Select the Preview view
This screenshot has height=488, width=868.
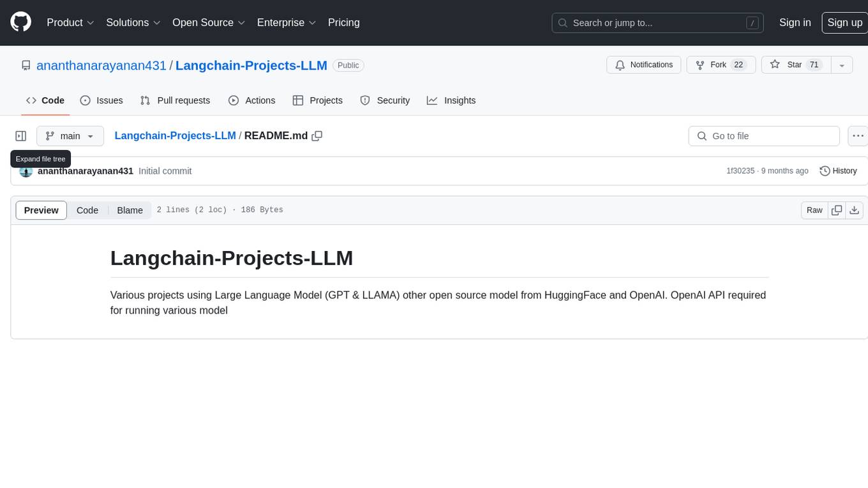[x=41, y=210]
